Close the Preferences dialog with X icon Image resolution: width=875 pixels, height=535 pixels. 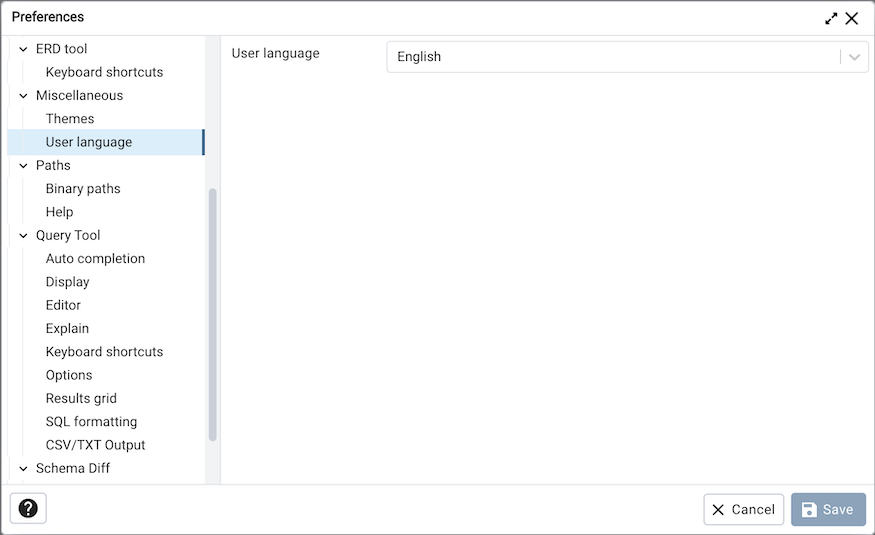point(852,18)
